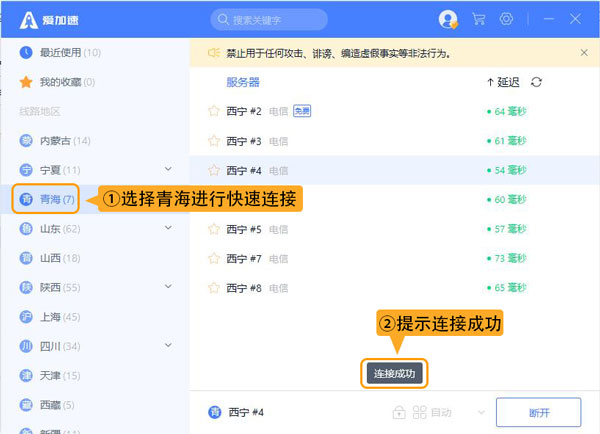Image resolution: width=600 pixels, height=434 pixels.
Task: Close the 爱加速 window
Action: tap(575, 19)
